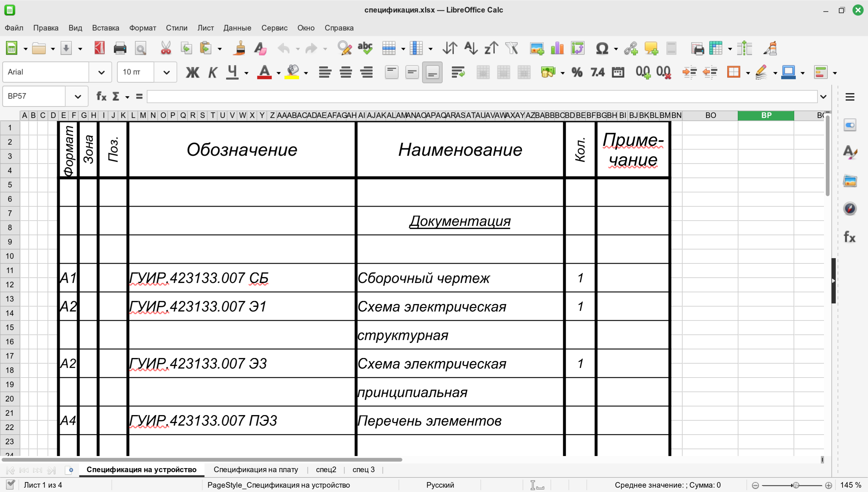Click the AutoFilter funnel icon
The height and width of the screenshot is (492, 868).
[x=512, y=48]
